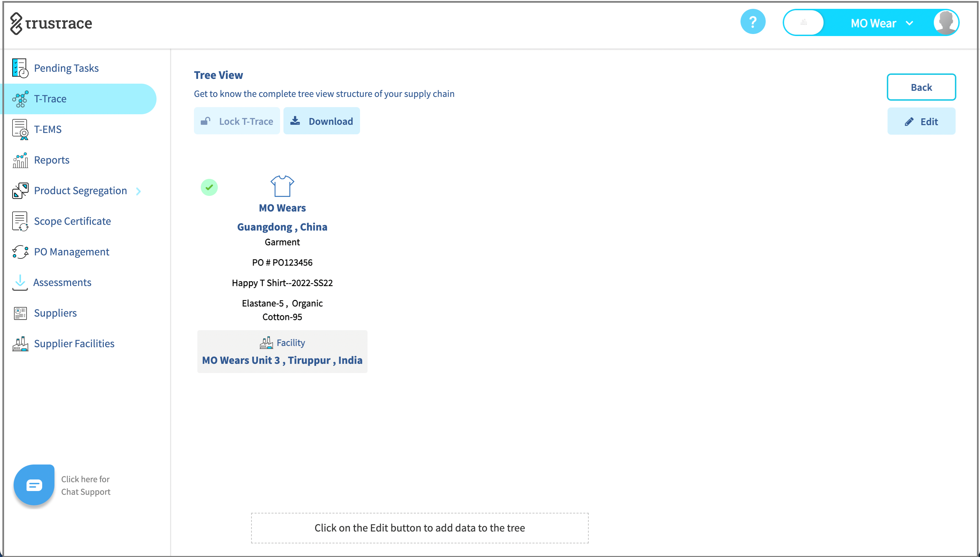Image resolution: width=980 pixels, height=557 pixels.
Task: Click the Pending Tasks checklist icon
Action: tap(20, 68)
